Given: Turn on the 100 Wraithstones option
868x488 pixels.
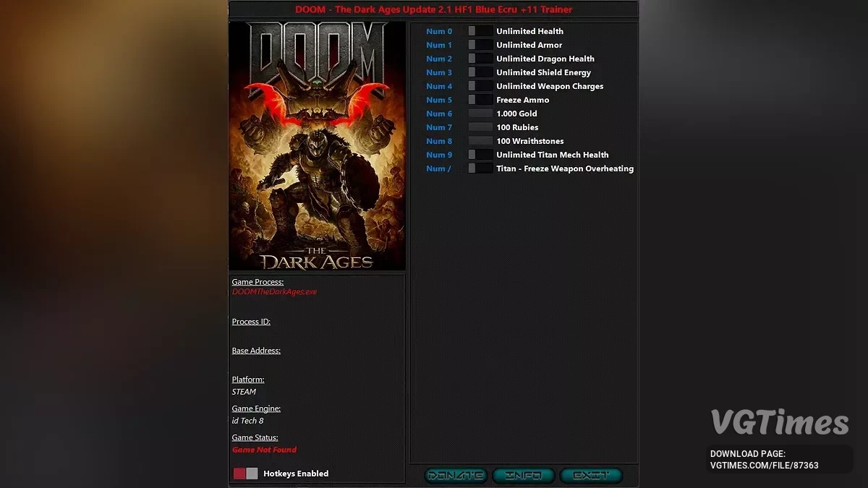Looking at the screenshot, I should click(480, 141).
